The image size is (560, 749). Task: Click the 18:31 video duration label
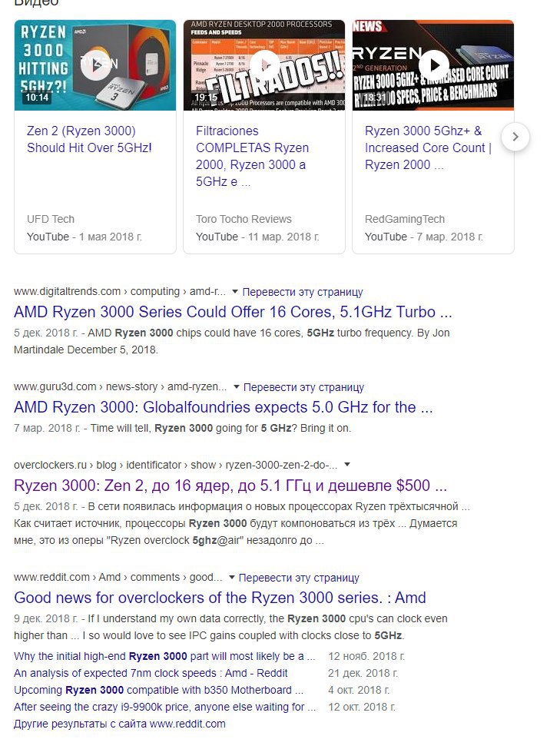pos(375,98)
